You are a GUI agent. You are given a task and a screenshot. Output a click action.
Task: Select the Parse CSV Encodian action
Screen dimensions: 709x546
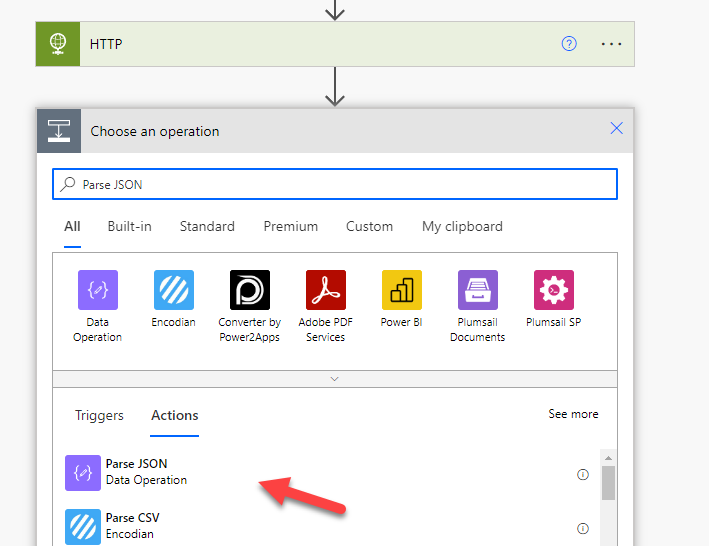pos(132,526)
